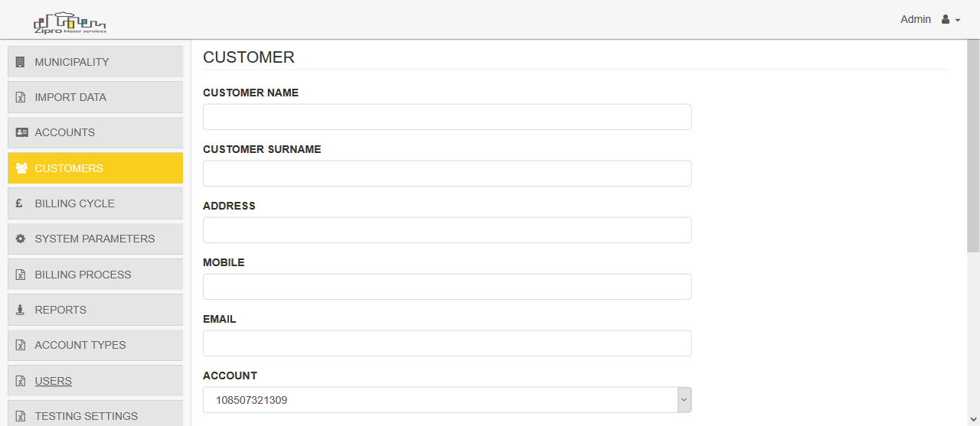Click the page vertical scrollbar thumb
This screenshot has height=426, width=980.
point(973,145)
